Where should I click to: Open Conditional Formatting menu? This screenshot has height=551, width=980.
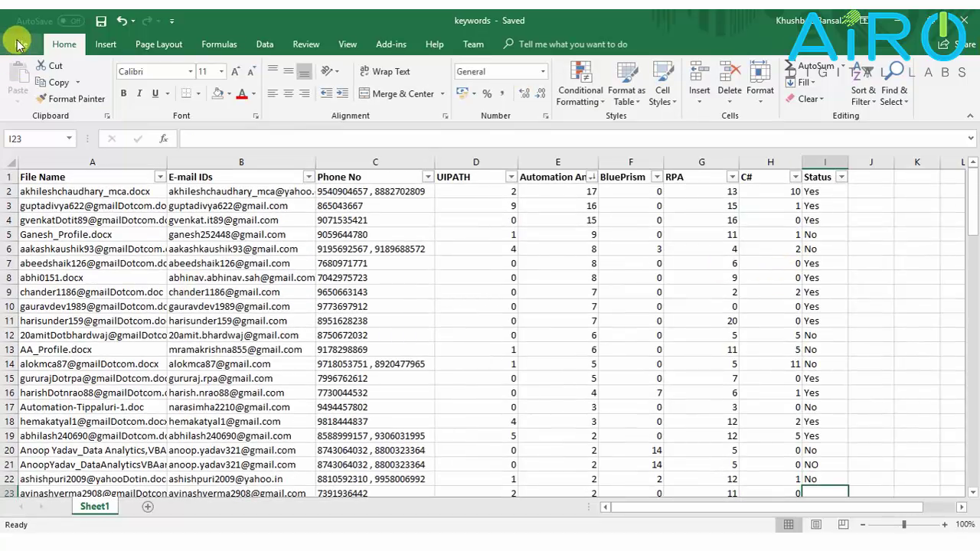pos(580,84)
